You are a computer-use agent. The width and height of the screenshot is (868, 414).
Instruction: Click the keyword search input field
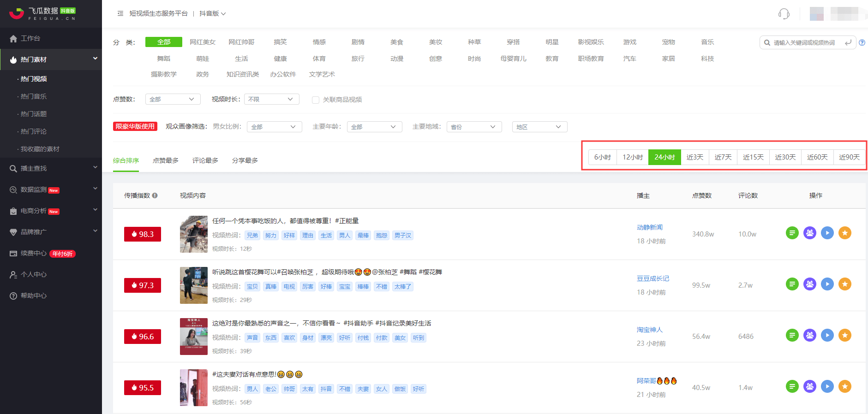coord(807,42)
